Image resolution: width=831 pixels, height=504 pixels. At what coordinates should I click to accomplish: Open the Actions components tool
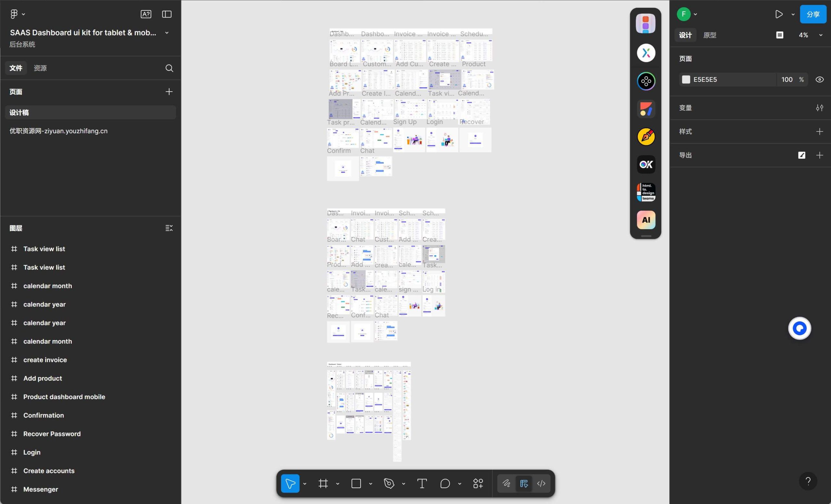[478, 484]
